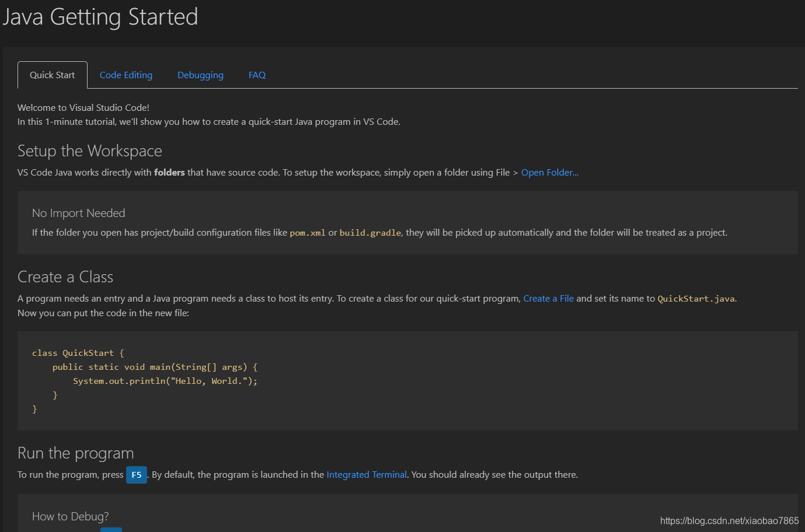Click the QuickStart.java file name text
This screenshot has height=532, width=805.
[696, 299]
